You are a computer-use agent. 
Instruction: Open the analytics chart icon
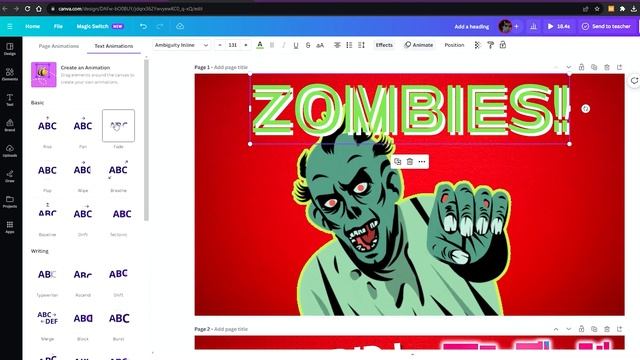[x=533, y=26]
